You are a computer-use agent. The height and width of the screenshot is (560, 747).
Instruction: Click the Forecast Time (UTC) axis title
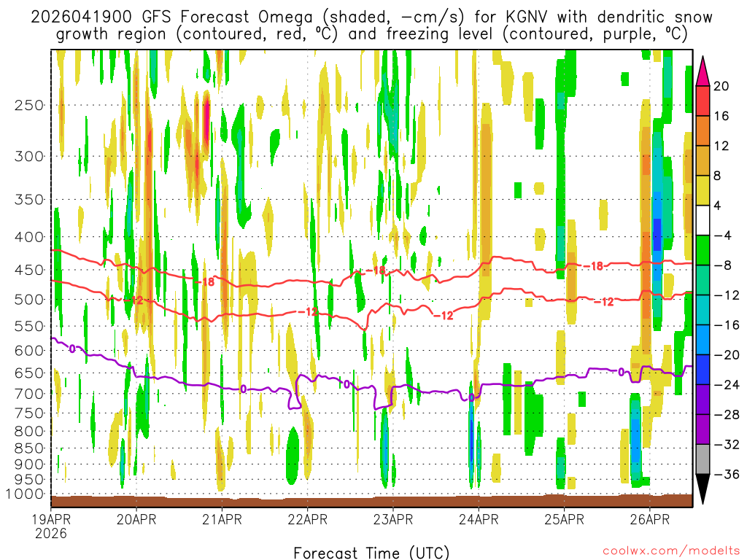pyautogui.click(x=371, y=553)
